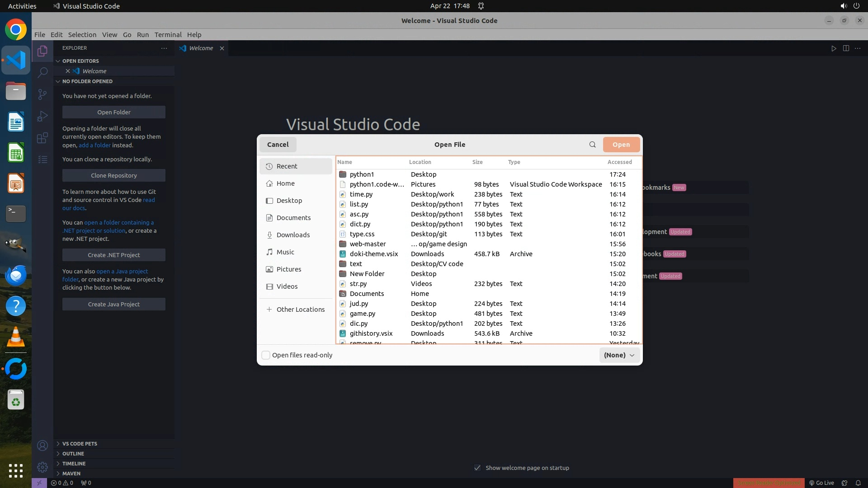Viewport: 868px width, 488px height.
Task: Collapse the OPEN EDITORS section
Action: pyautogui.click(x=80, y=61)
